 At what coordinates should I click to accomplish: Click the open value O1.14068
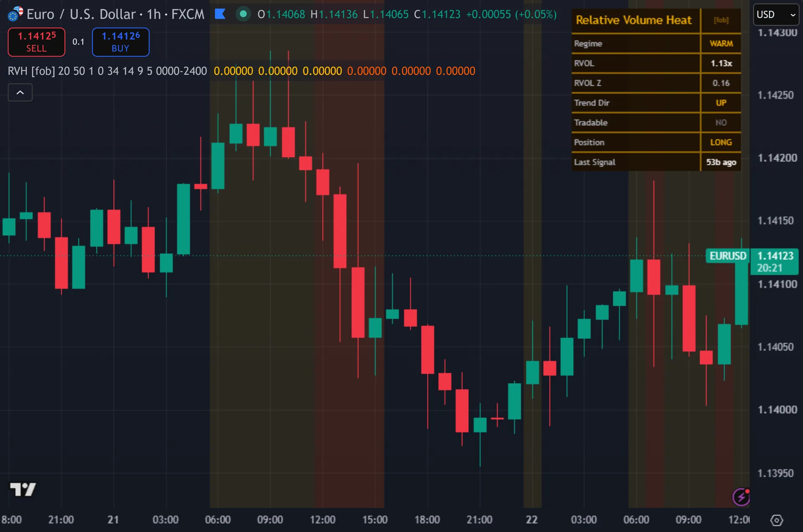[281, 15]
